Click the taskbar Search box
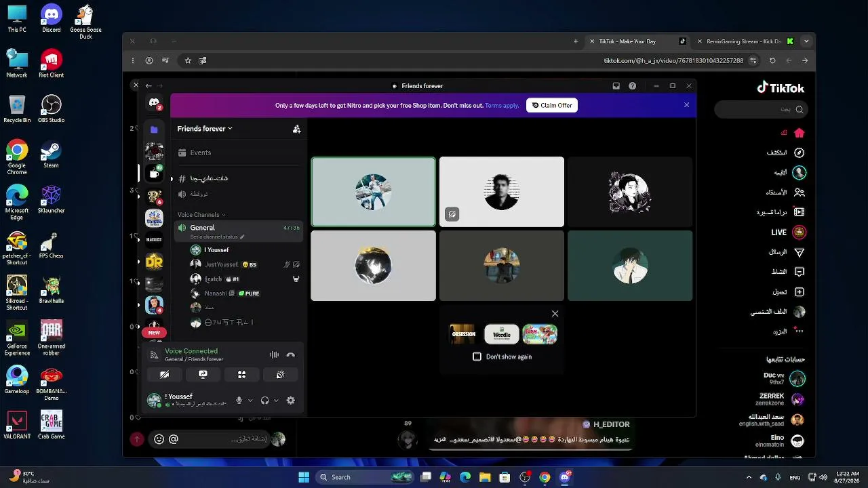 point(366,477)
